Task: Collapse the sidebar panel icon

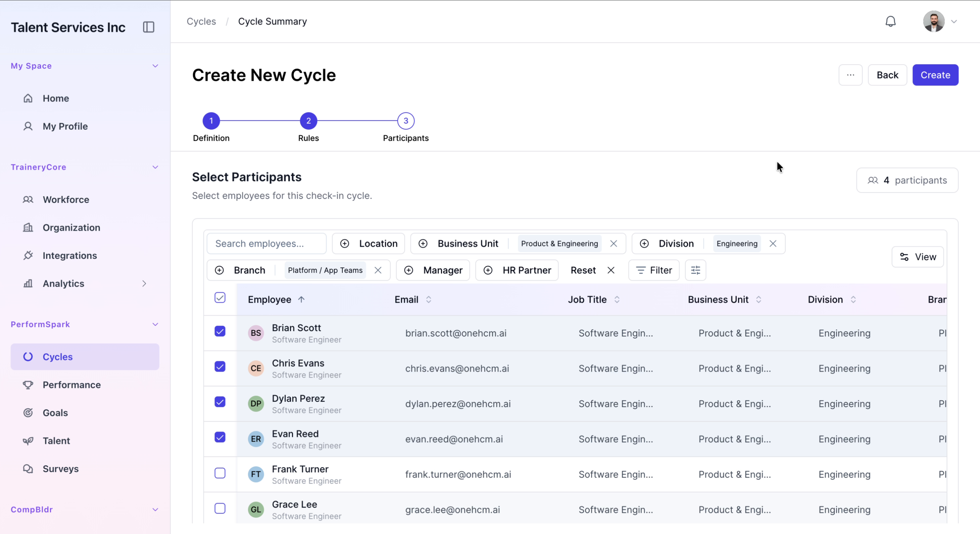Action: tap(148, 27)
